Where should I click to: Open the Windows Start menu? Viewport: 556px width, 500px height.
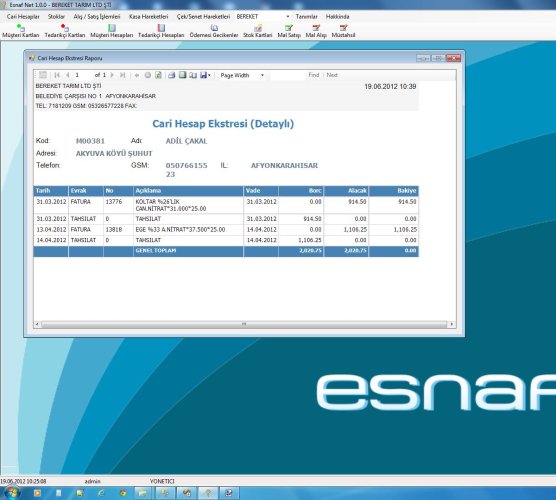pyautogui.click(x=12, y=493)
